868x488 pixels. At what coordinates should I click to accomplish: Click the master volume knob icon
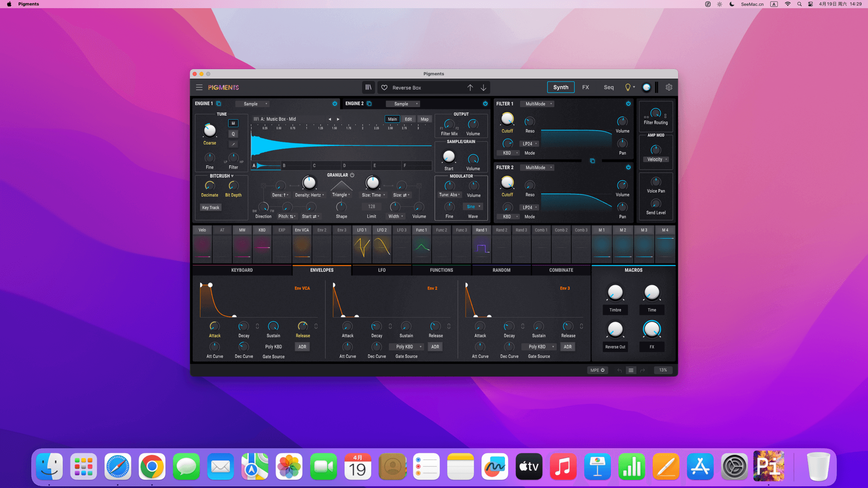647,87
